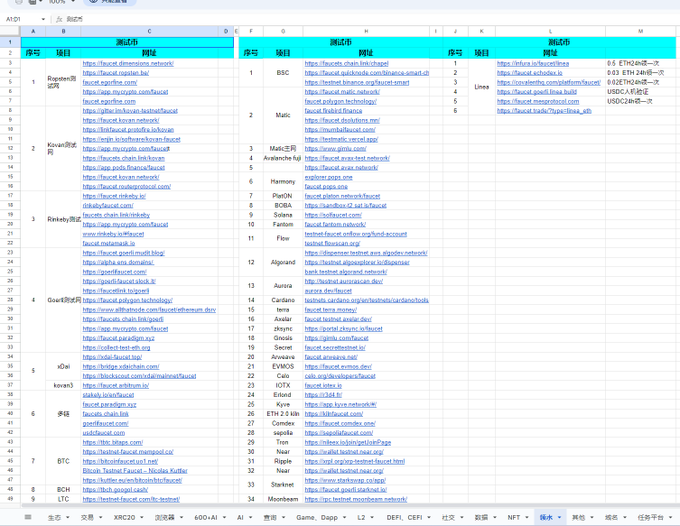680x526 pixels.
Task: Open the faucet.iotex.io link
Action: [x=323, y=386]
